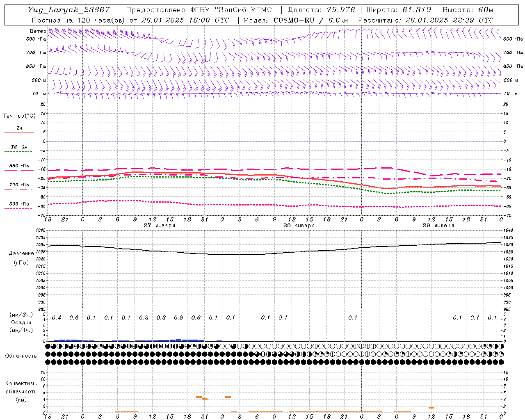Image resolution: width=525 pixels, height=420 pixels.
Task: Click the Рассчитано: 26.01.2025 22:39 UTC timestamp
Action: click(426, 20)
